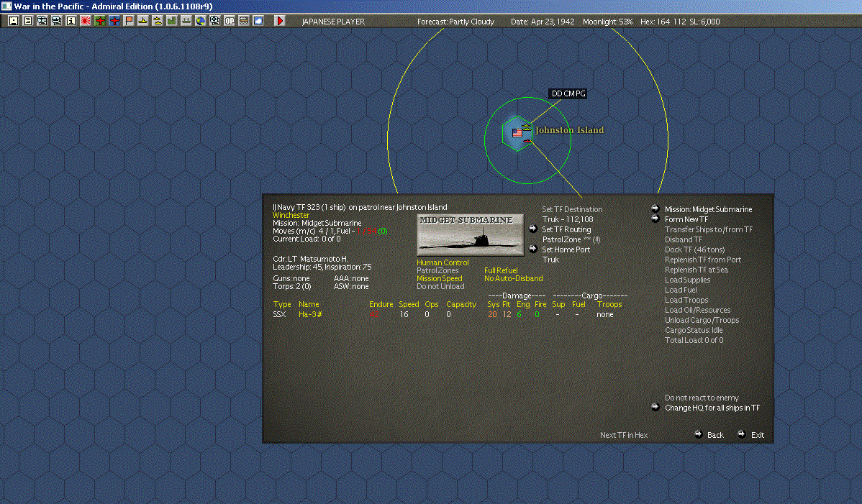Toggle the No Auto-Disband option
The width and height of the screenshot is (862, 504).
[514, 278]
